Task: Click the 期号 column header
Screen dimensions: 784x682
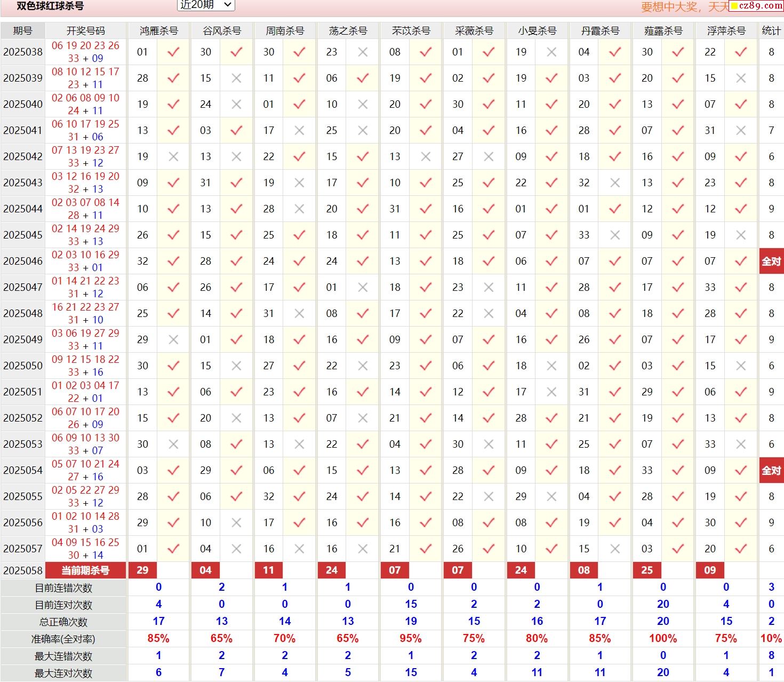Action: click(x=23, y=31)
